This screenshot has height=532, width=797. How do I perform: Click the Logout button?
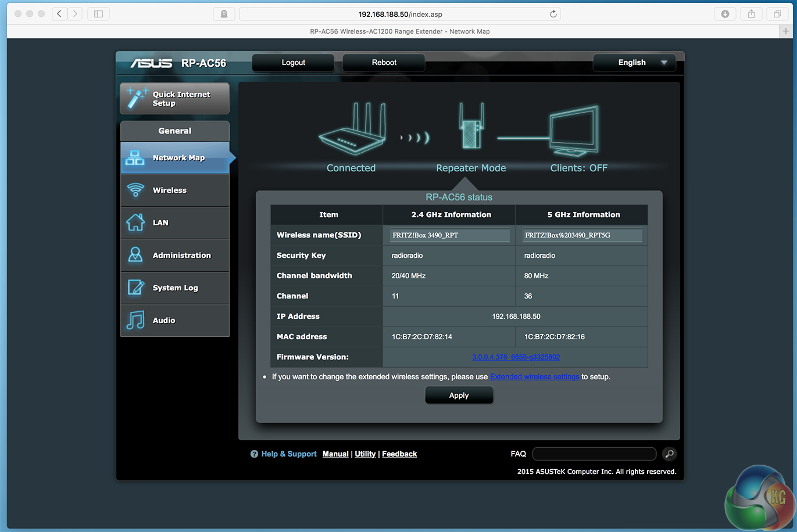pyautogui.click(x=293, y=63)
